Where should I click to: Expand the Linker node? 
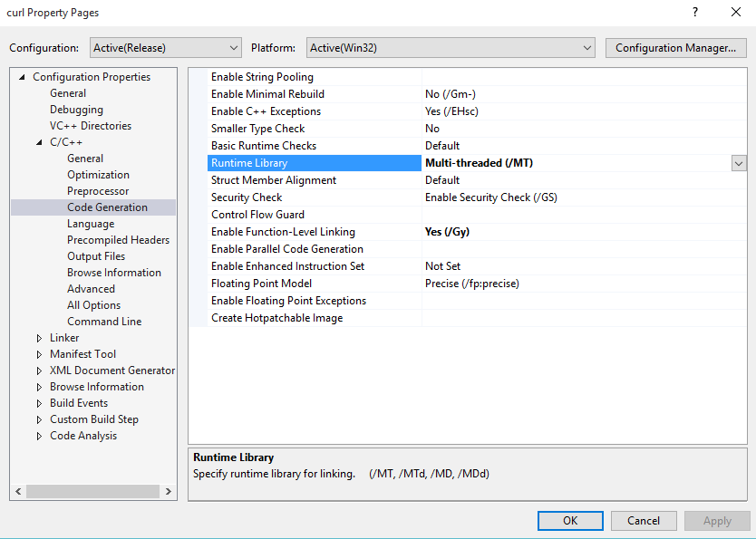(39, 338)
